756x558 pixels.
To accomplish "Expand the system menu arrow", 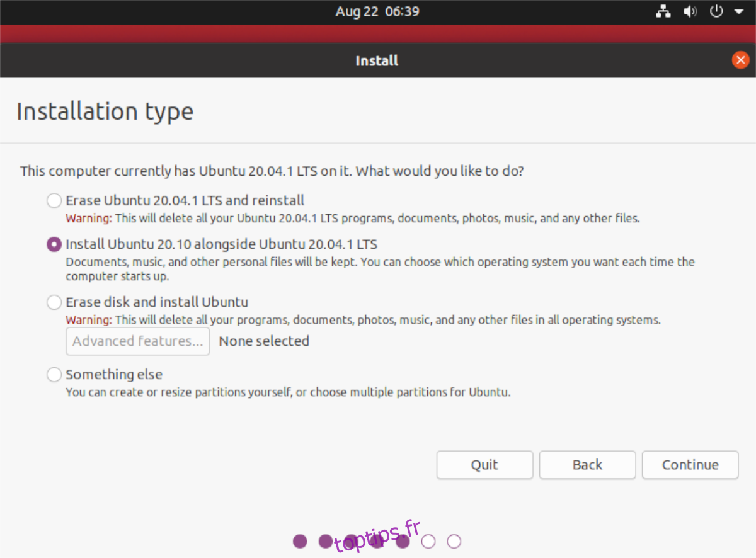I will click(x=739, y=11).
